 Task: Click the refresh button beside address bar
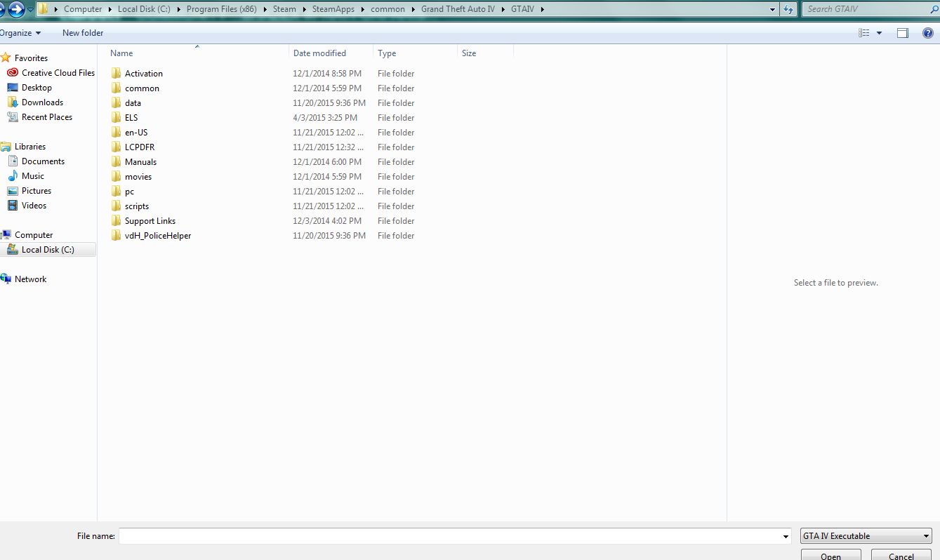click(x=788, y=9)
